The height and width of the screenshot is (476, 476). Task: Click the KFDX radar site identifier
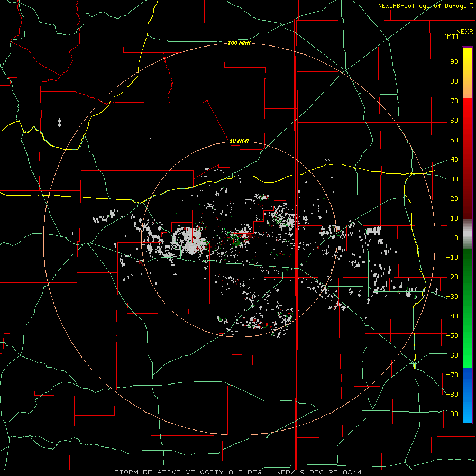287,472
